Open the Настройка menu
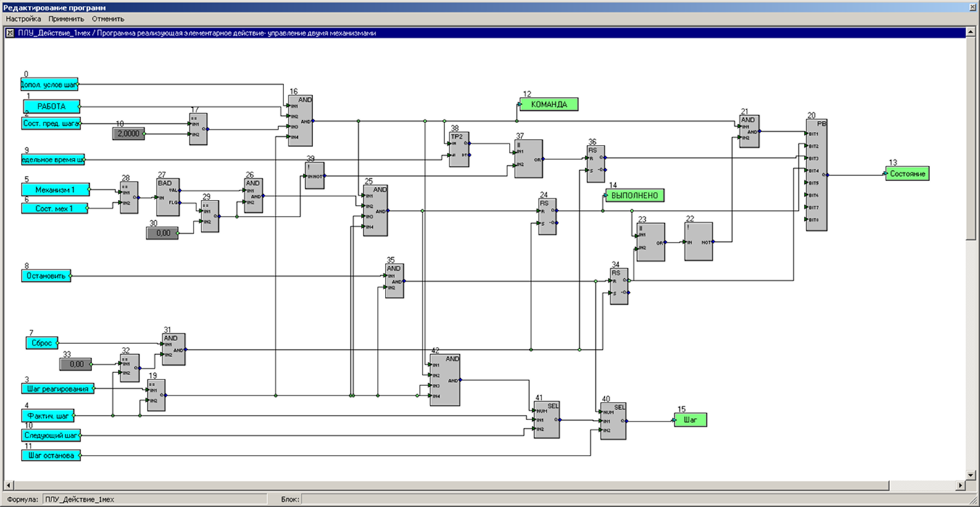 pyautogui.click(x=23, y=19)
